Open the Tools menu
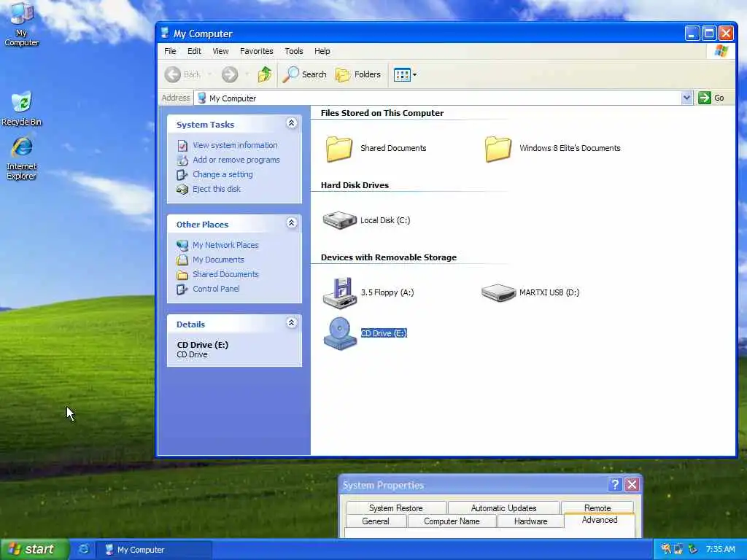Screen dimensions: 747x560 pyautogui.click(x=293, y=51)
